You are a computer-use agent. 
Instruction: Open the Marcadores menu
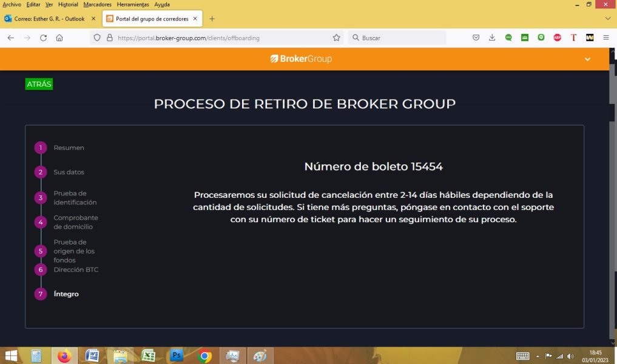97,4
